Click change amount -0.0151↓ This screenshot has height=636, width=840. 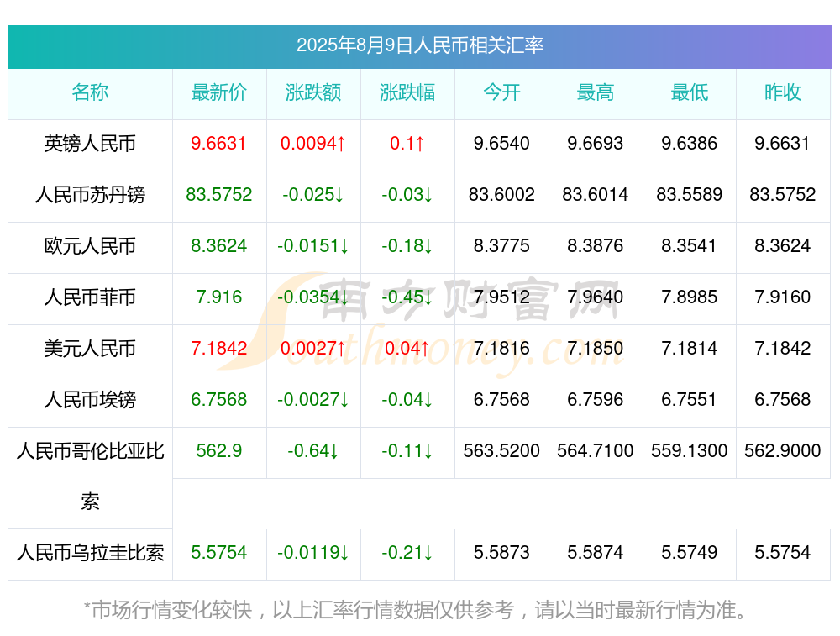313,246
